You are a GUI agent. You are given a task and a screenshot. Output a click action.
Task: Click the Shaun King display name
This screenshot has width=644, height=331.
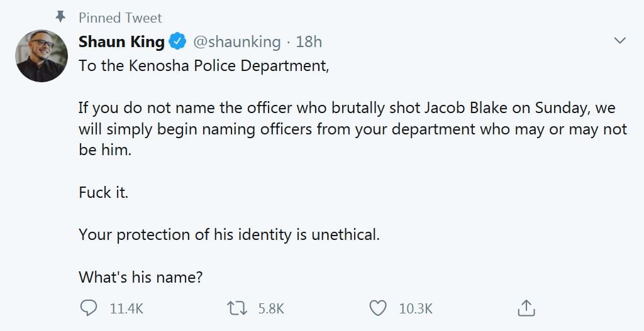point(121,42)
